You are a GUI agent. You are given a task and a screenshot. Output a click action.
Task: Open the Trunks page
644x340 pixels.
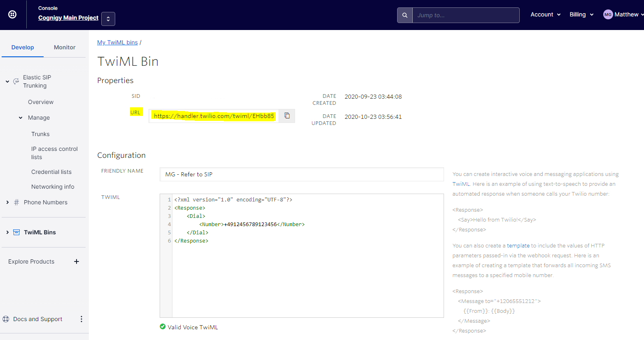[40, 134]
